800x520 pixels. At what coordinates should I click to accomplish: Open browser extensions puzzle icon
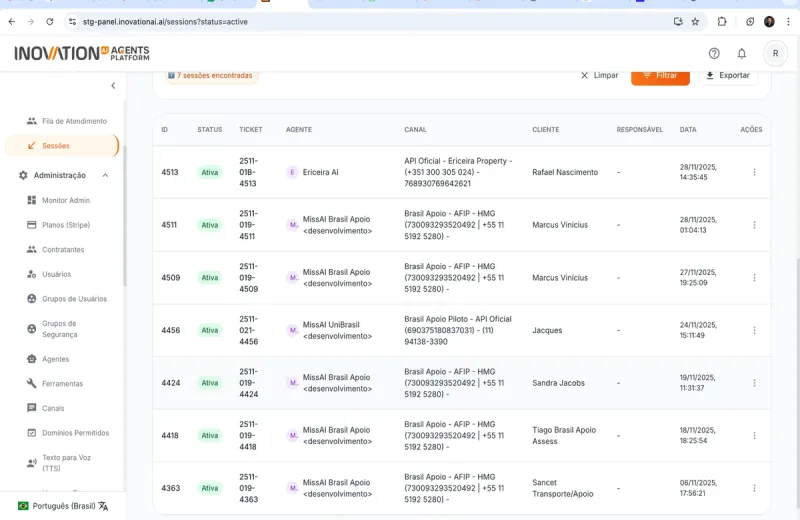pos(722,22)
